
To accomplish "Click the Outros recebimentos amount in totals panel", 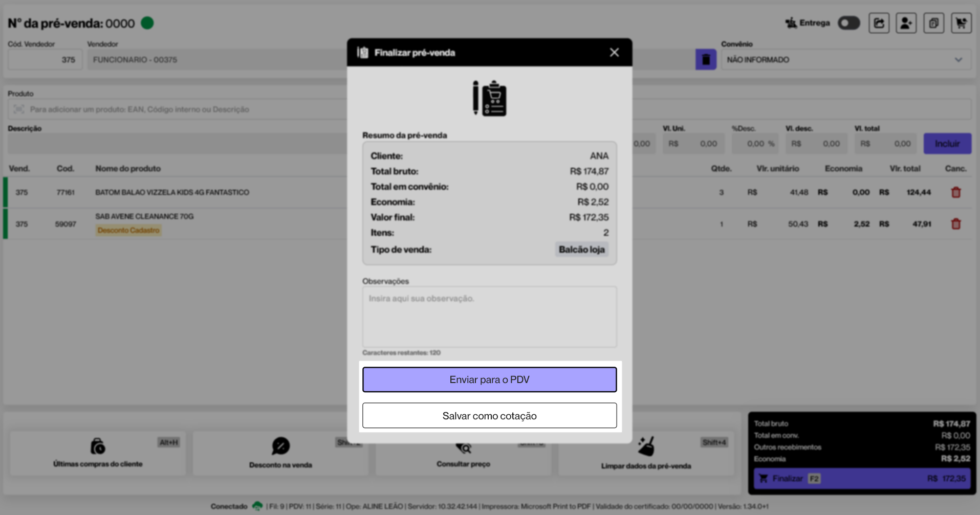I will click(x=952, y=447).
